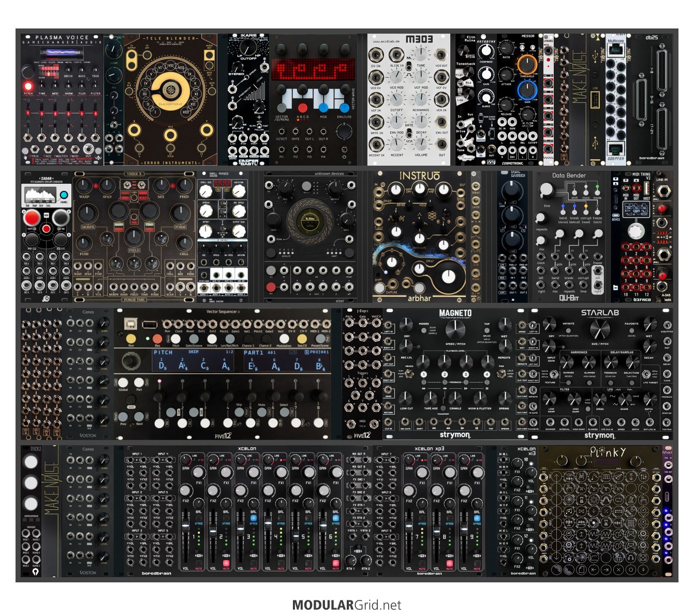Click the Velocity button on Vector Sequencer

pos(212,339)
